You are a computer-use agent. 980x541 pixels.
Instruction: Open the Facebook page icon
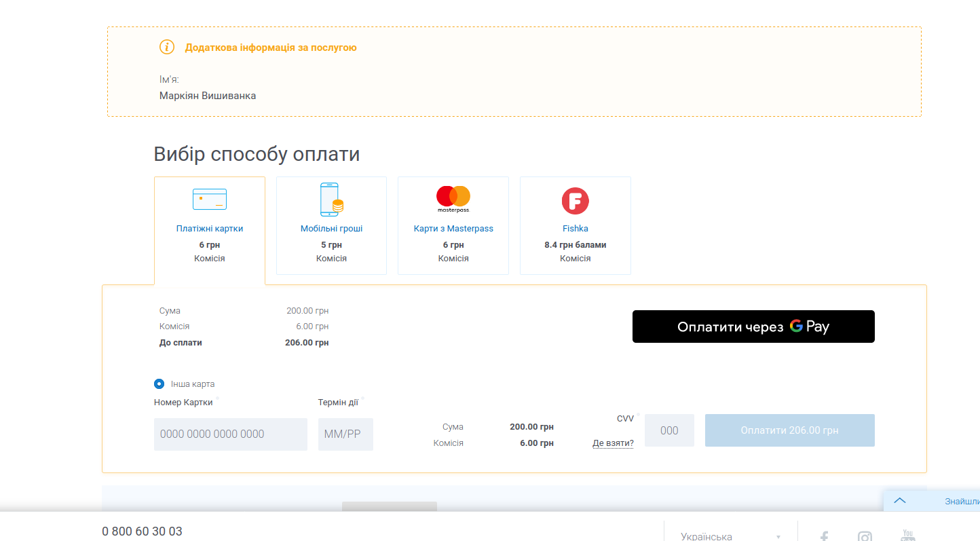[824, 536]
